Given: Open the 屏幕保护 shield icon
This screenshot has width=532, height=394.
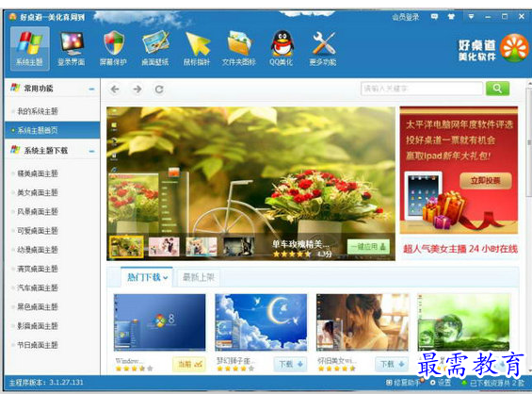Looking at the screenshot, I should click(113, 49).
